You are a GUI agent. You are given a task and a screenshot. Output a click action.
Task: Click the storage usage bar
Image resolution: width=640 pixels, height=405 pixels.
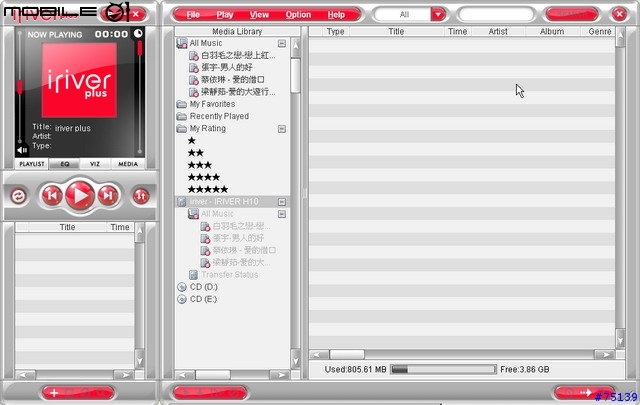[444, 369]
